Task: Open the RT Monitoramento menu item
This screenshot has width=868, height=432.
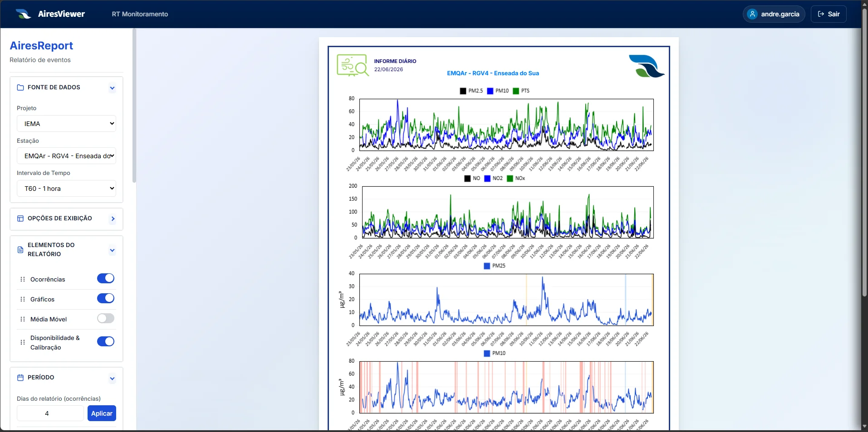Action: pyautogui.click(x=140, y=14)
